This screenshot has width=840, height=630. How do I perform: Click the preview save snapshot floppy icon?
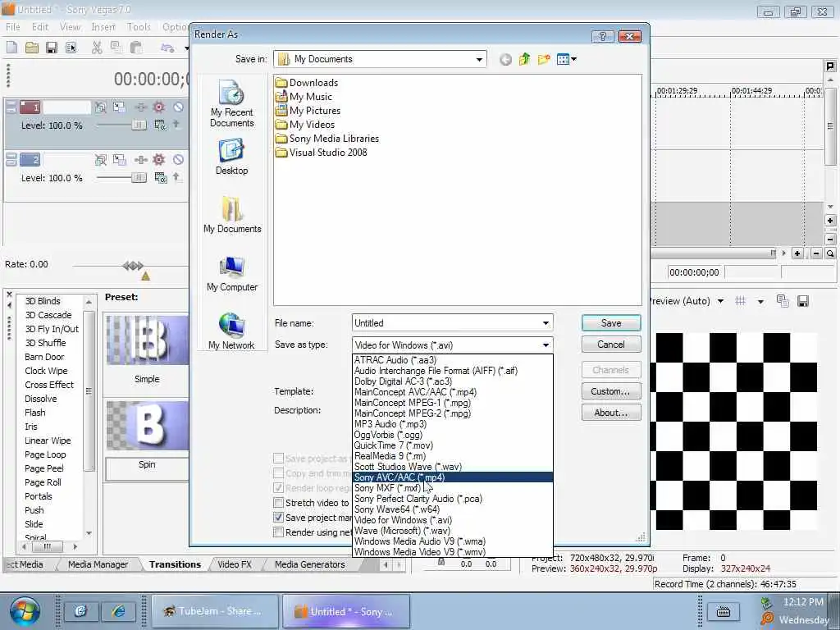pyautogui.click(x=802, y=301)
